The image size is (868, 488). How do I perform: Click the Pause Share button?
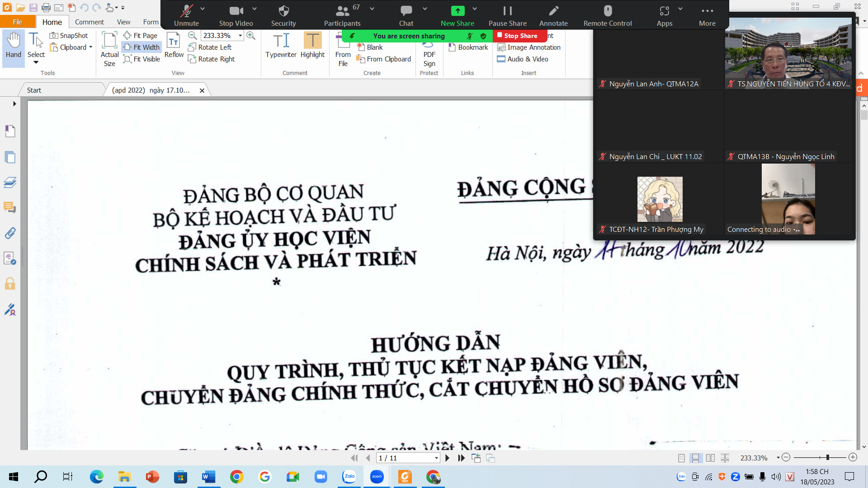point(507,15)
